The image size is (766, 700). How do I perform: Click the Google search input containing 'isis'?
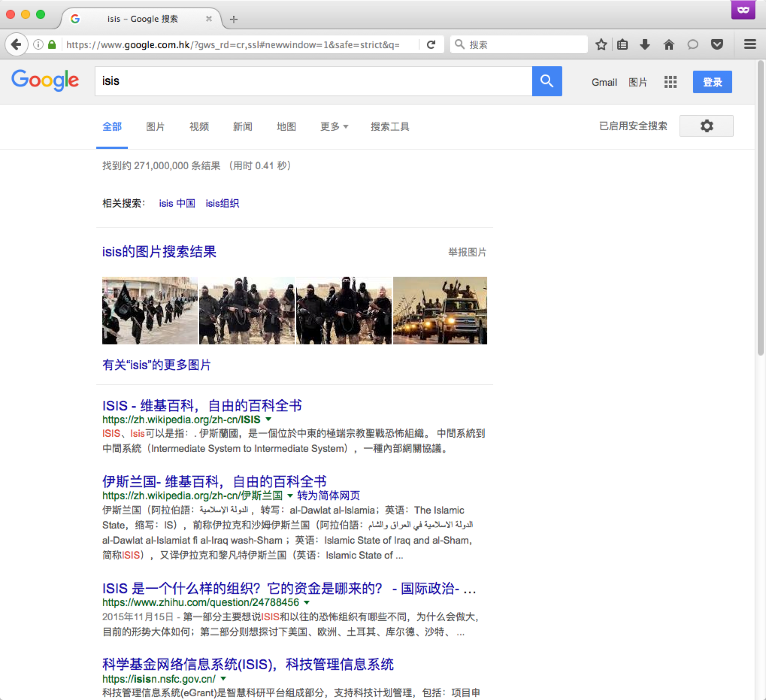[x=314, y=81]
